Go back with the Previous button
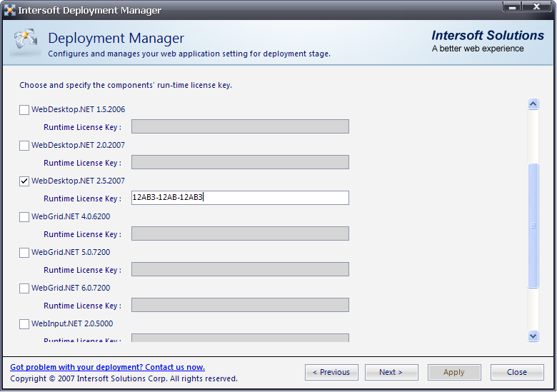 coord(331,372)
